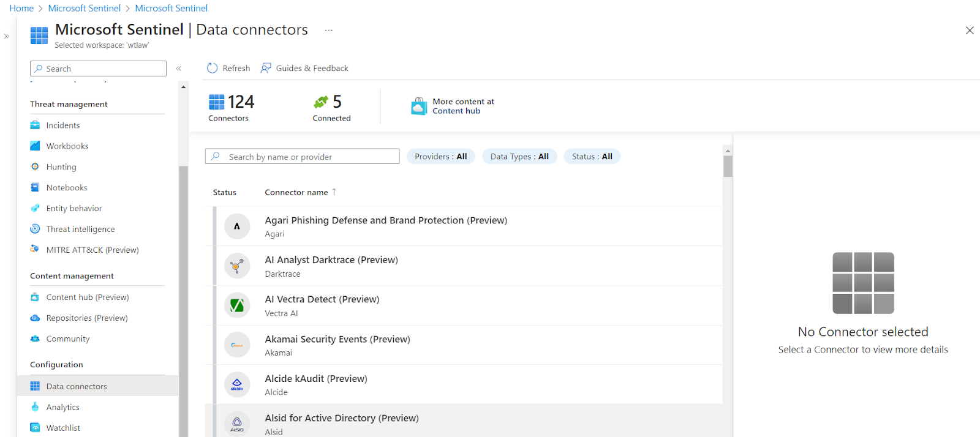
Task: Focus the Search by name or provider field
Action: (x=310, y=157)
